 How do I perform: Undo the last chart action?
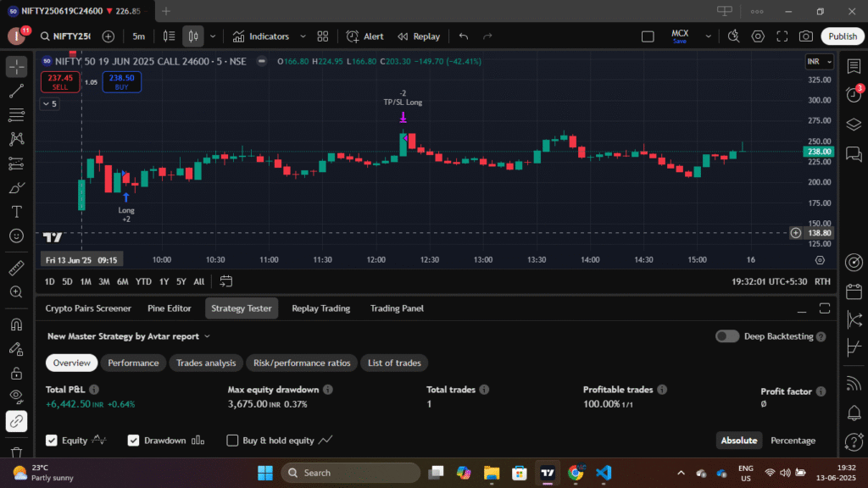(464, 36)
